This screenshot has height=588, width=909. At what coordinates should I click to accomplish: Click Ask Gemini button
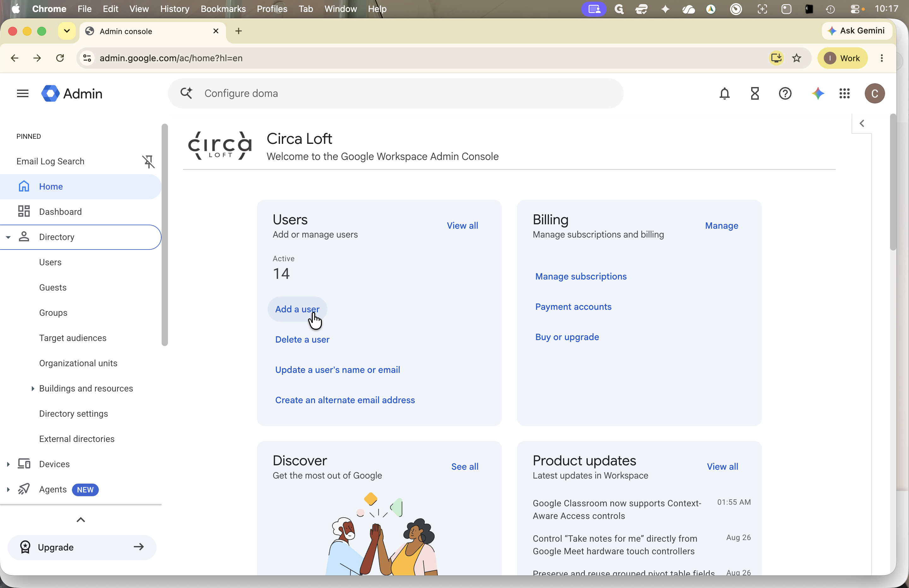tap(856, 31)
